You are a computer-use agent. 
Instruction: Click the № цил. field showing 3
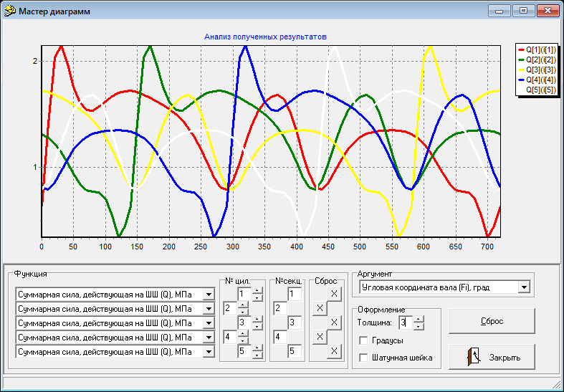244,322
